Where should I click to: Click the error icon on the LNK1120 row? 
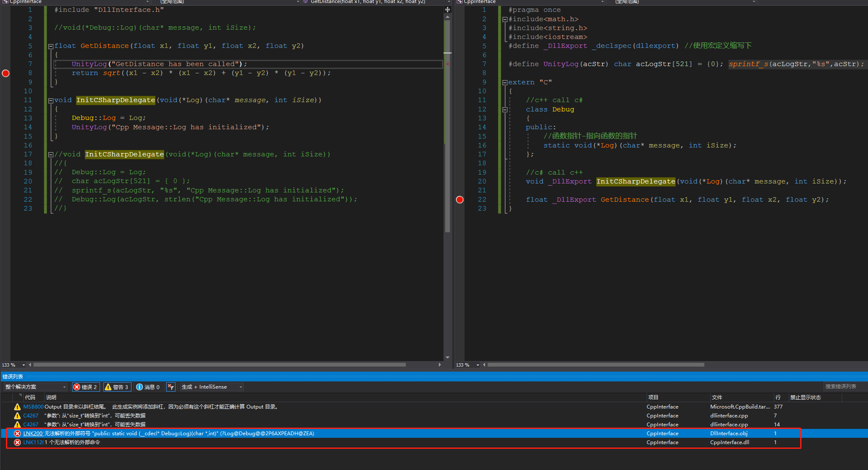pos(17,442)
